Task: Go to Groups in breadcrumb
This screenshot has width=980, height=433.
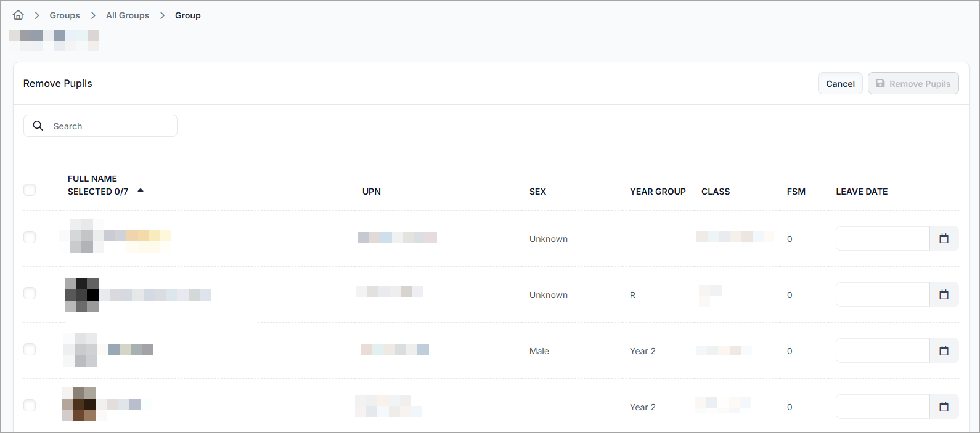Action: [65, 15]
